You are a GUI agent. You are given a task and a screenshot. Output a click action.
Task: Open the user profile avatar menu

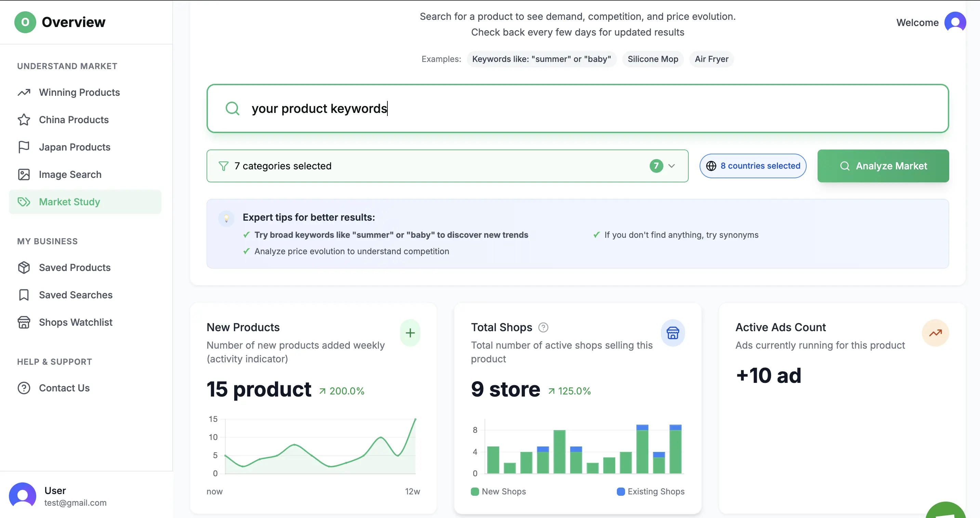(955, 22)
